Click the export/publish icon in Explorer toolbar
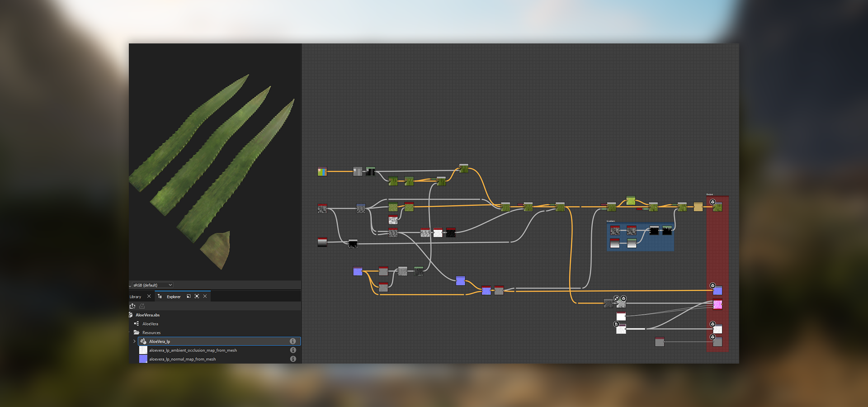The width and height of the screenshot is (868, 407). point(132,306)
